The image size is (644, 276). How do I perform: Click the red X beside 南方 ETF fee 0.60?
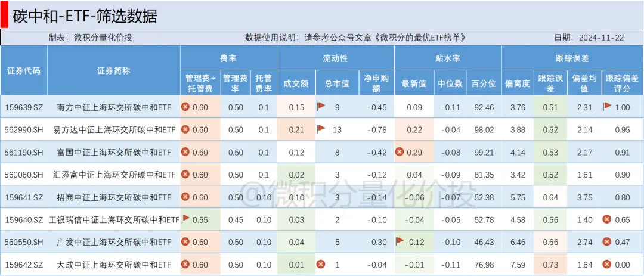pyautogui.click(x=185, y=107)
